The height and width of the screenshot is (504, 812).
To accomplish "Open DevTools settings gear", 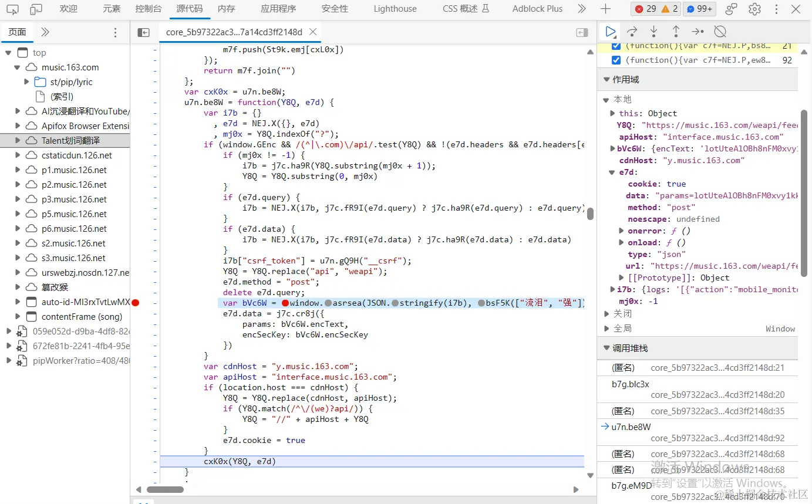I will 755,9.
